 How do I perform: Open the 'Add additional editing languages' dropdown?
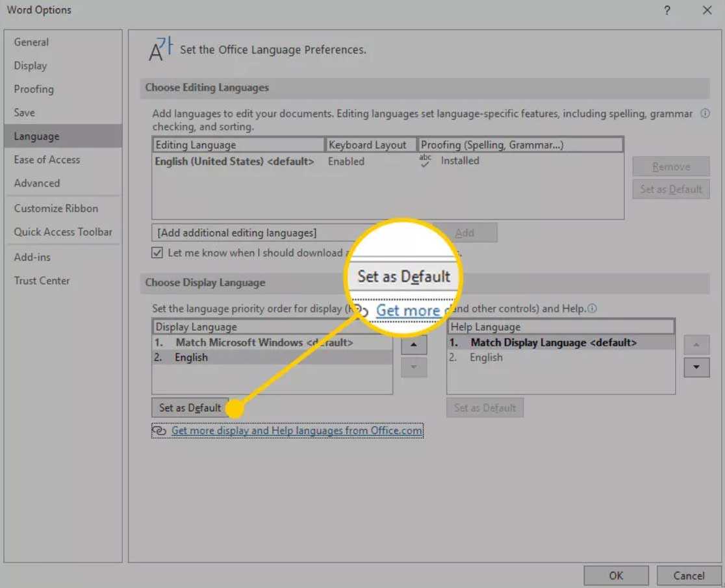pos(260,233)
